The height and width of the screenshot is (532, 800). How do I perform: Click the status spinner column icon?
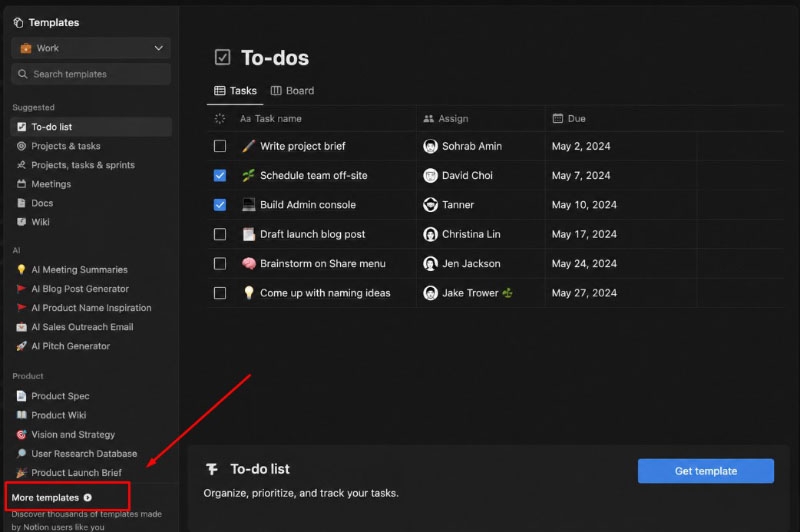pyautogui.click(x=220, y=118)
